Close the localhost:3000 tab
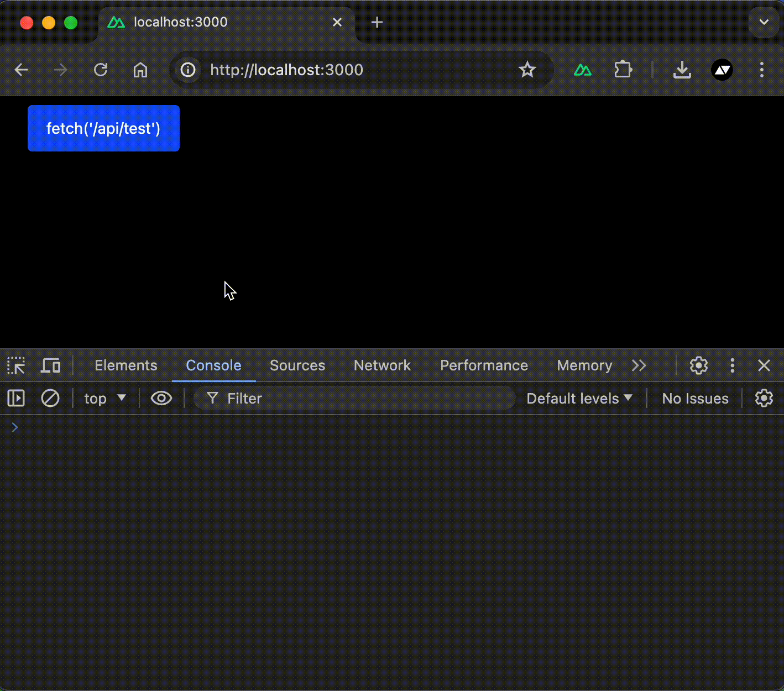 [337, 22]
